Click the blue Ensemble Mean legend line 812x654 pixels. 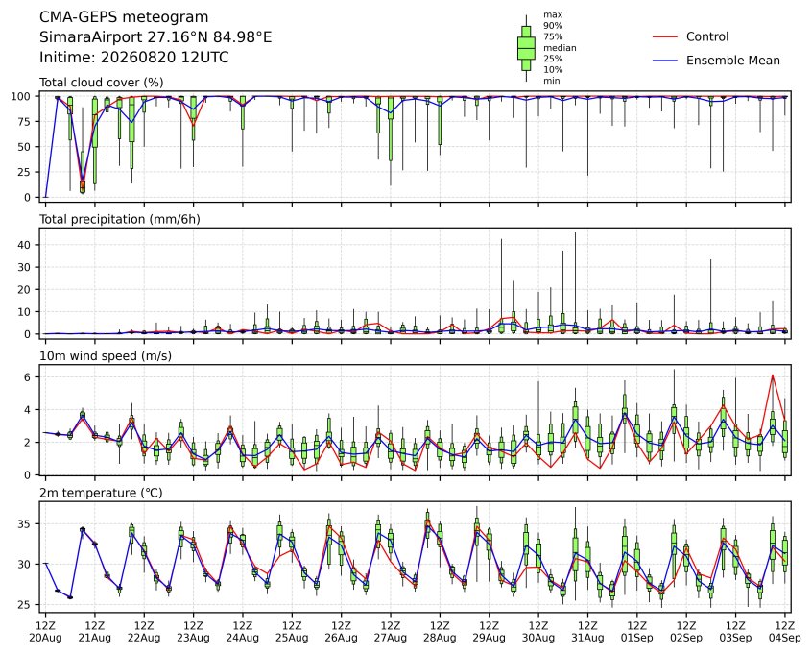665,61
